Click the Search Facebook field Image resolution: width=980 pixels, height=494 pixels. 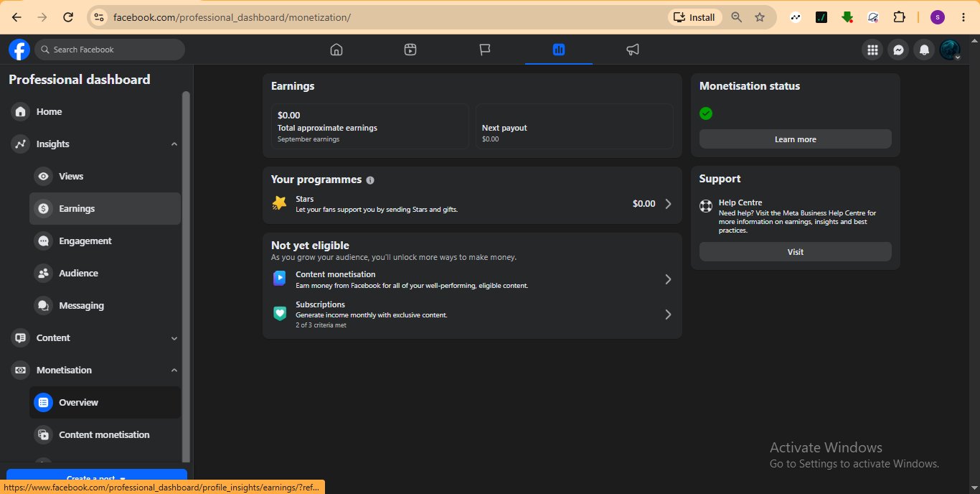[110, 50]
